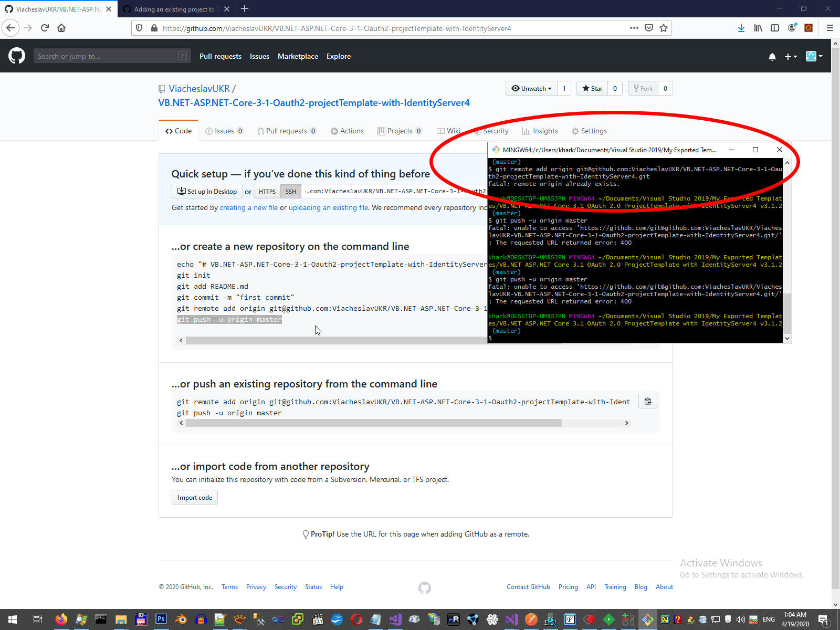Close the ViacheslavUKR/VB.NET-ASP.NET tab
840x630 pixels.
tap(109, 9)
